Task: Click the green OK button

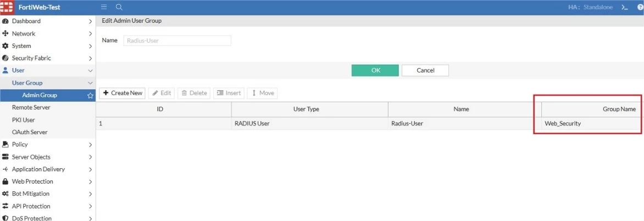Action: (375, 70)
